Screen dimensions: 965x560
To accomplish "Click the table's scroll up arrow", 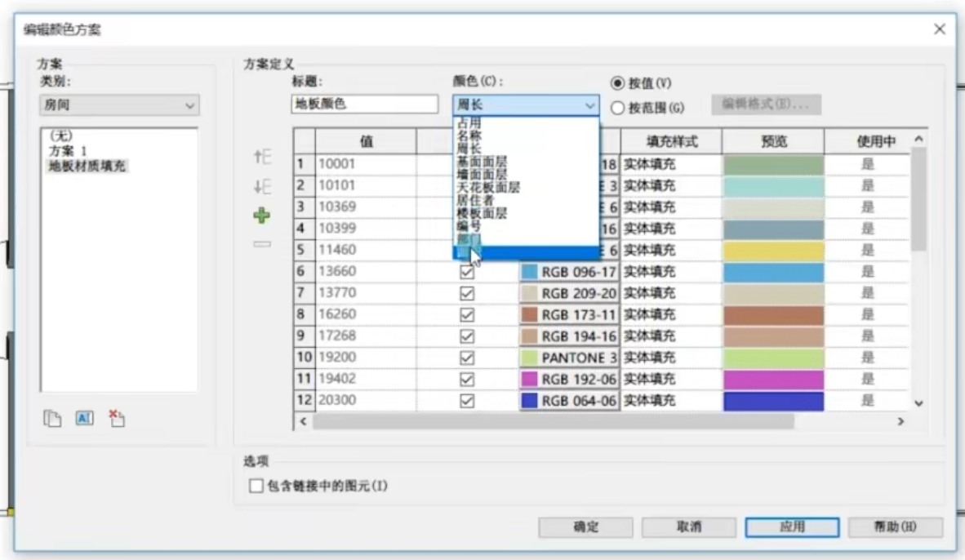I will coord(918,139).
